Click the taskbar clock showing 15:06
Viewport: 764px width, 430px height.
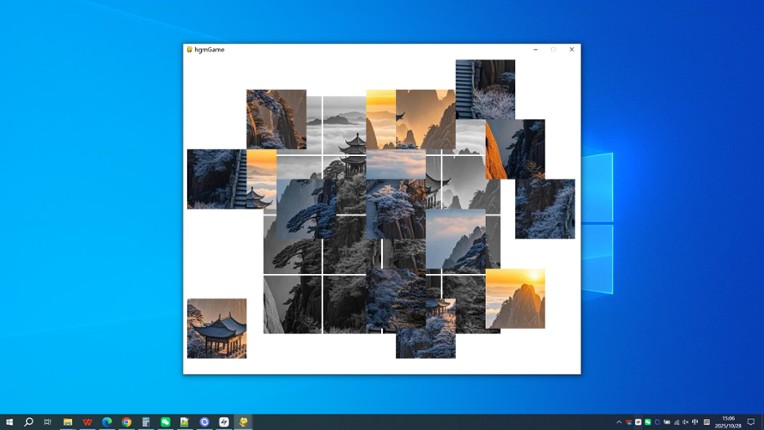728,422
